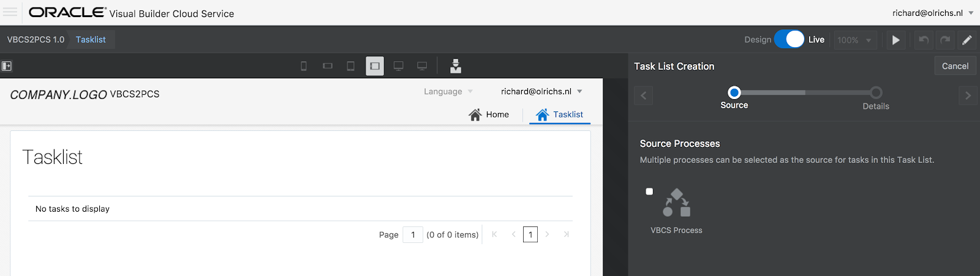This screenshot has width=980, height=276.
Task: Cancel the Task List Creation wizard
Action: coord(955,66)
